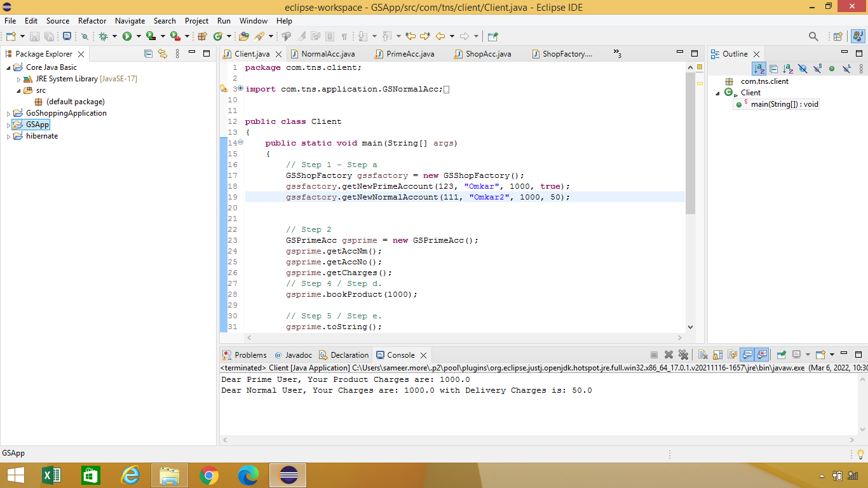
Task: Toggle Link with Editor in Package Explorer
Action: click(163, 54)
